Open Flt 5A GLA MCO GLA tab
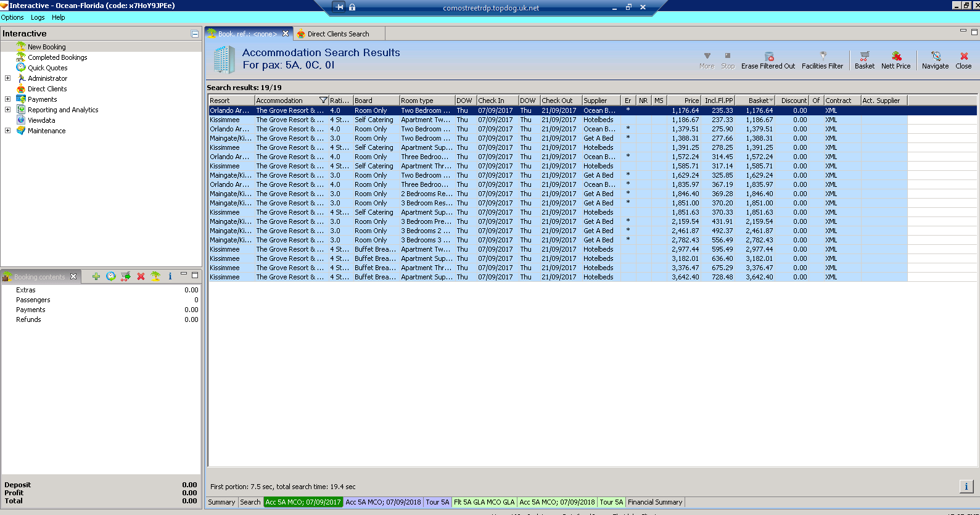This screenshot has height=515, width=980. click(x=484, y=502)
